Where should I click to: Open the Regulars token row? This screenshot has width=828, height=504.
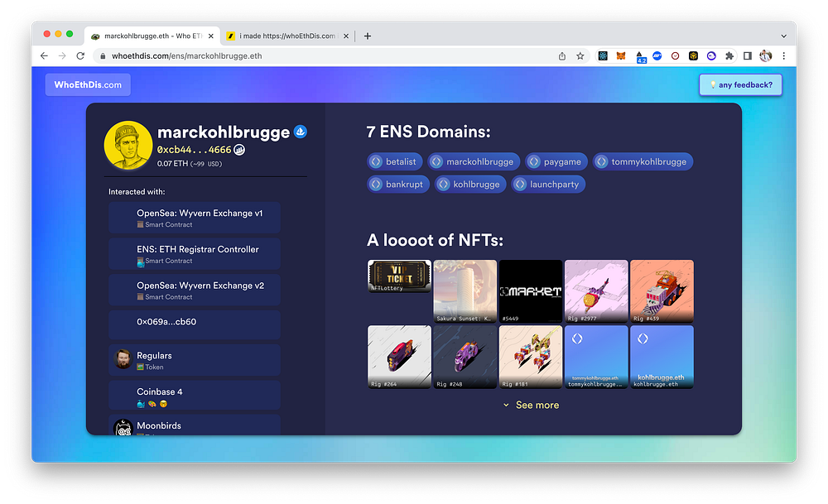pos(195,360)
